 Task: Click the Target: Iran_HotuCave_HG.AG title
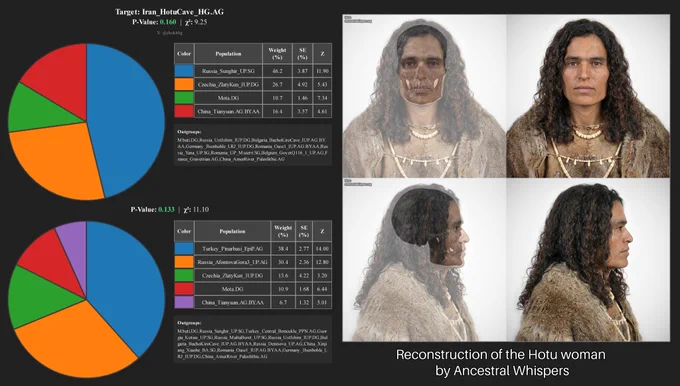170,12
